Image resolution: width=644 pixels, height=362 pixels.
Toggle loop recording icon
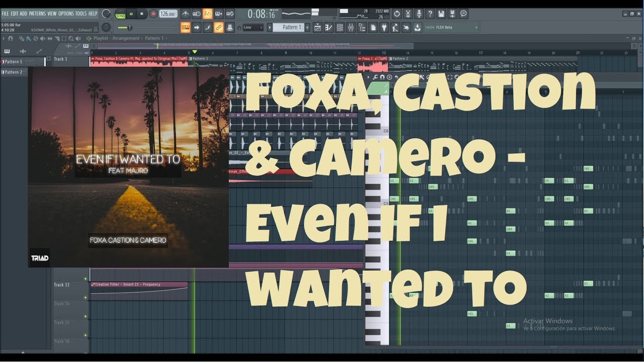click(229, 14)
